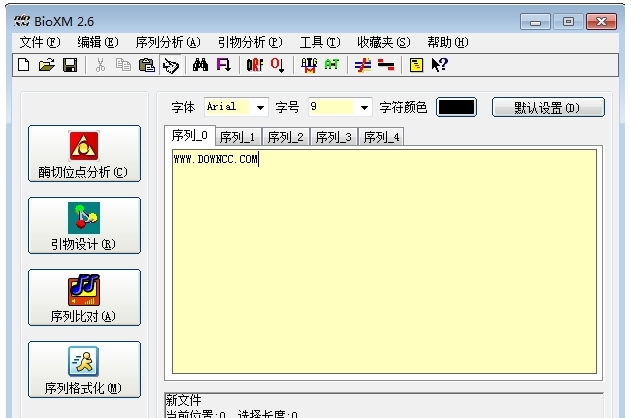
Task: Save with the floppy disk icon
Action: [x=70, y=65]
